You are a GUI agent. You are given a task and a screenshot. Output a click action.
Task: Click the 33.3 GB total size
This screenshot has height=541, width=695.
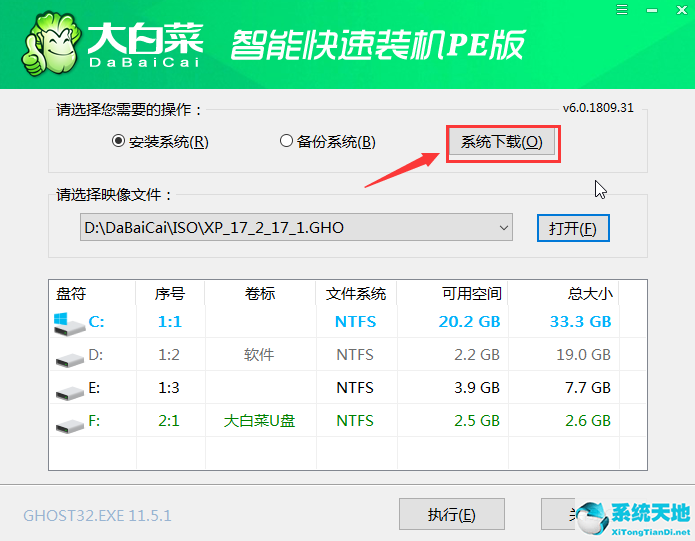pos(581,322)
